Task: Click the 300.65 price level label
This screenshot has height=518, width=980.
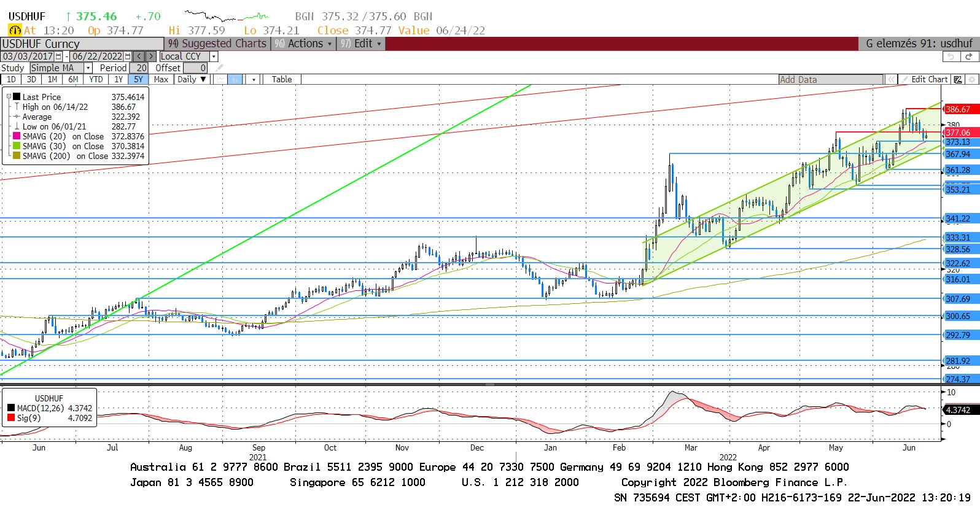Action: [960, 316]
